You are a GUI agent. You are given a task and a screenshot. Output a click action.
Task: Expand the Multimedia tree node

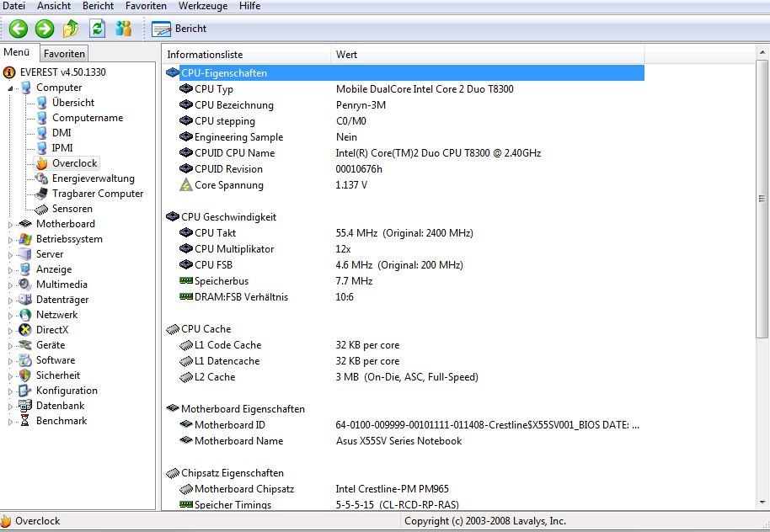tap(10, 285)
